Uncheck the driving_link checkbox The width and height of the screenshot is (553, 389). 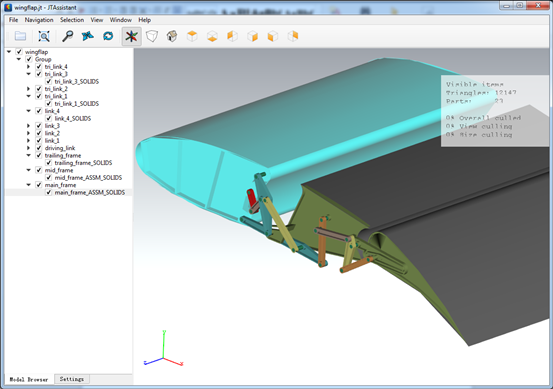point(39,148)
